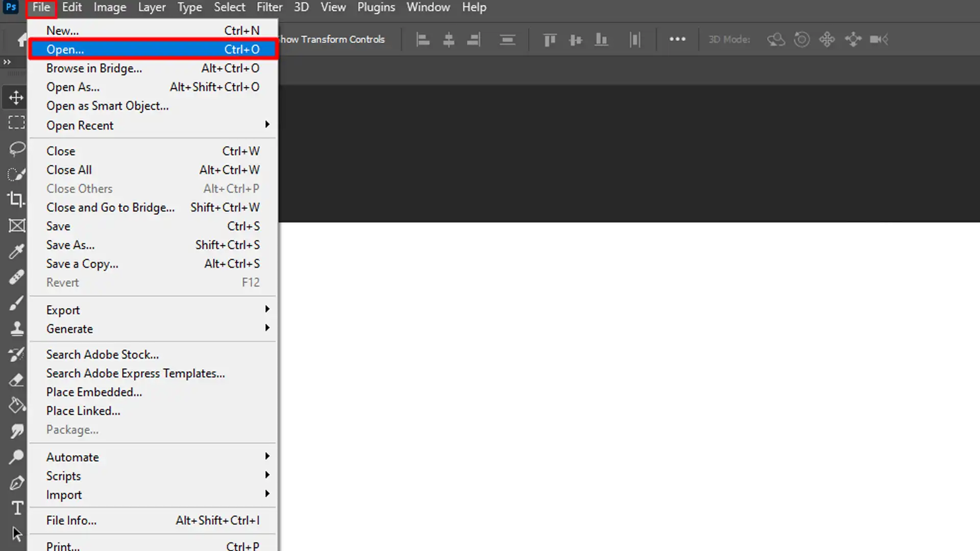Expand the Open Recent submenu
The height and width of the screenshot is (551, 980).
coord(153,125)
